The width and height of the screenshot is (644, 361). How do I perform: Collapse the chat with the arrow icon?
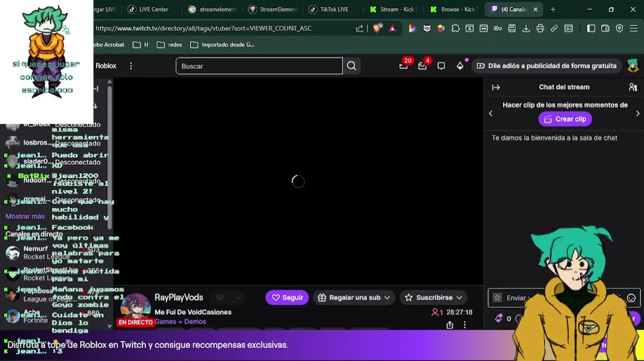pos(496,87)
